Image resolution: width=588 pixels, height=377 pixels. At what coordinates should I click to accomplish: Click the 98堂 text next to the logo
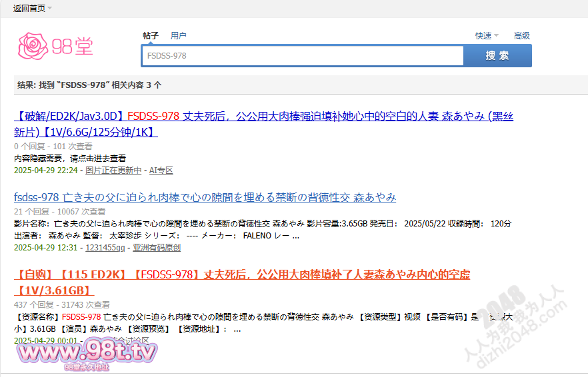pos(73,47)
